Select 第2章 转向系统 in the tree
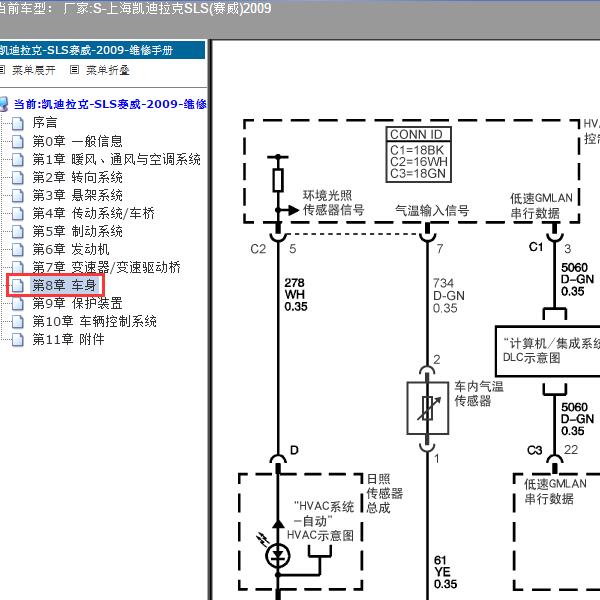The height and width of the screenshot is (600, 600). (77, 177)
